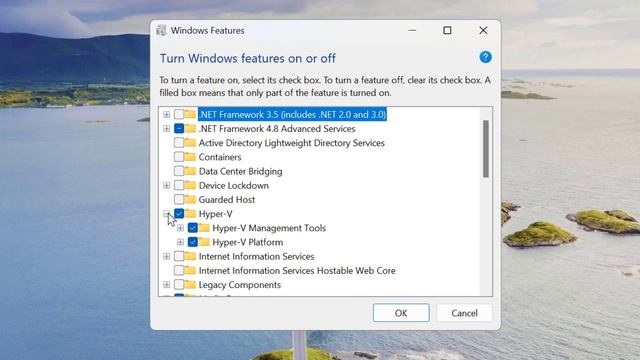Maximize the Windows Features window

tap(447, 31)
